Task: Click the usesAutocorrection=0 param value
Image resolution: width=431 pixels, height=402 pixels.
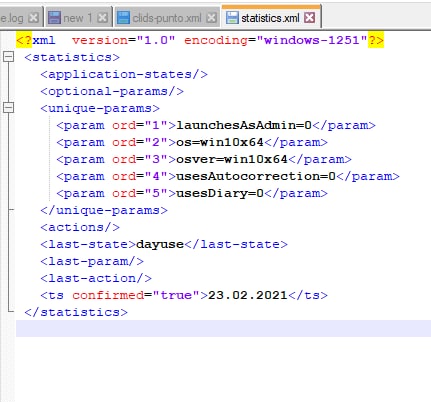Action: click(x=256, y=176)
